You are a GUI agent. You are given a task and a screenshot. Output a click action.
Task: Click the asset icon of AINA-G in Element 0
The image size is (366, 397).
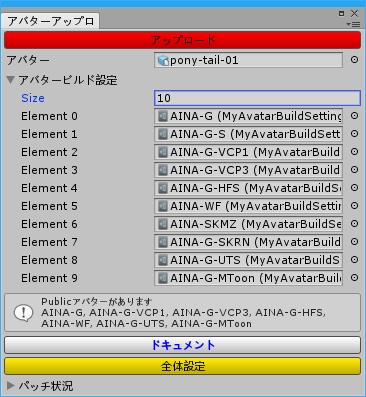pyautogui.click(x=163, y=116)
